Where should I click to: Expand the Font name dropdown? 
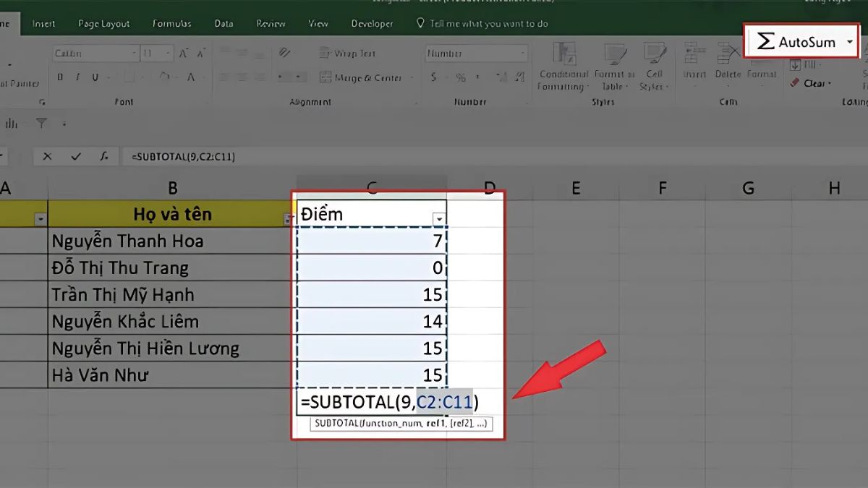(135, 53)
